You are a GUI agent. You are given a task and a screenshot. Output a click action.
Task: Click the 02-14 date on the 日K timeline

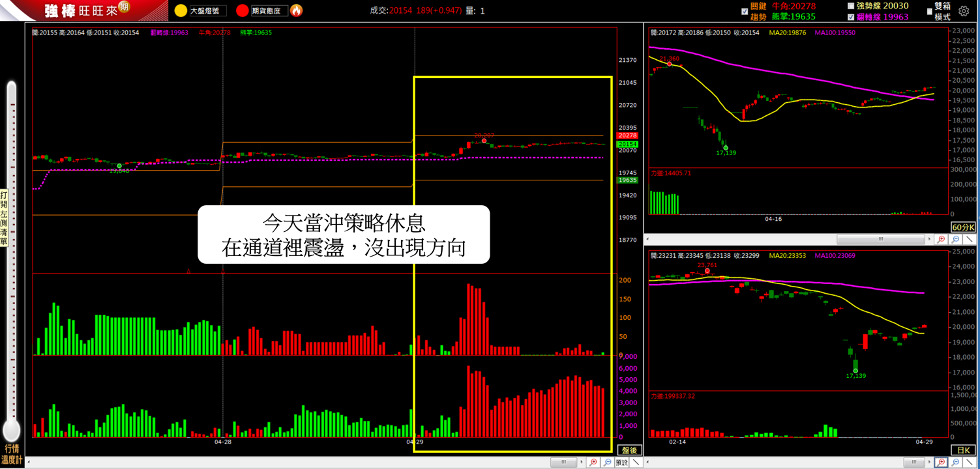pyautogui.click(x=677, y=442)
